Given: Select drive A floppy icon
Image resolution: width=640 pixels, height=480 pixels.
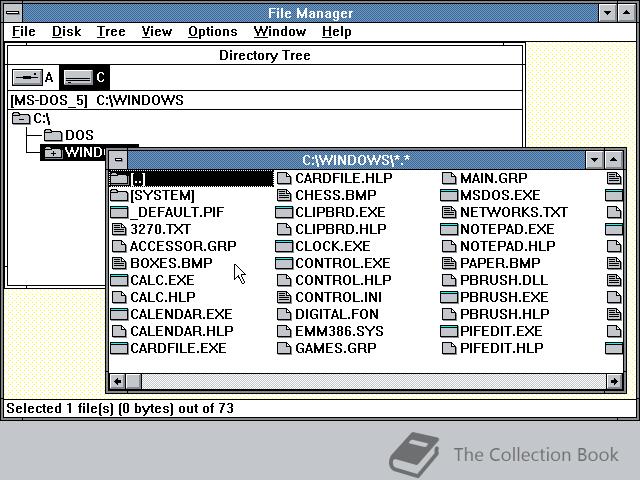Looking at the screenshot, I should click(x=27, y=77).
